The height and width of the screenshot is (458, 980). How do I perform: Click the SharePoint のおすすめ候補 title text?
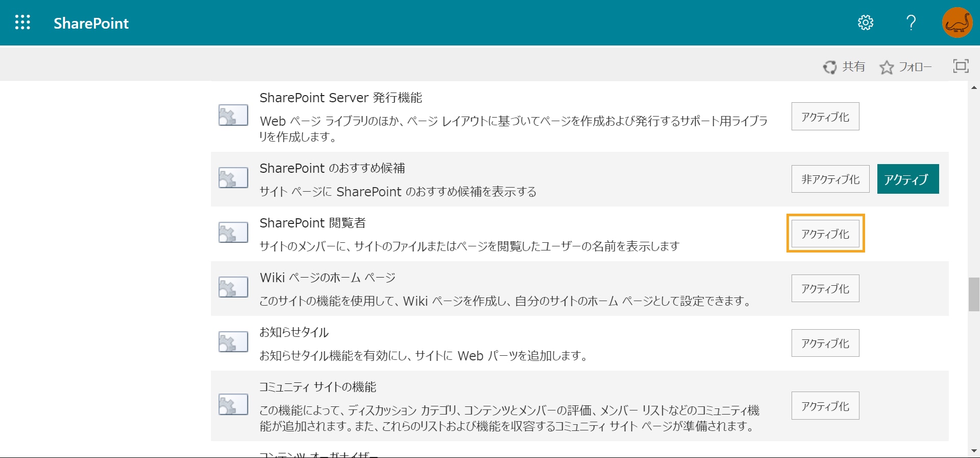[332, 168]
